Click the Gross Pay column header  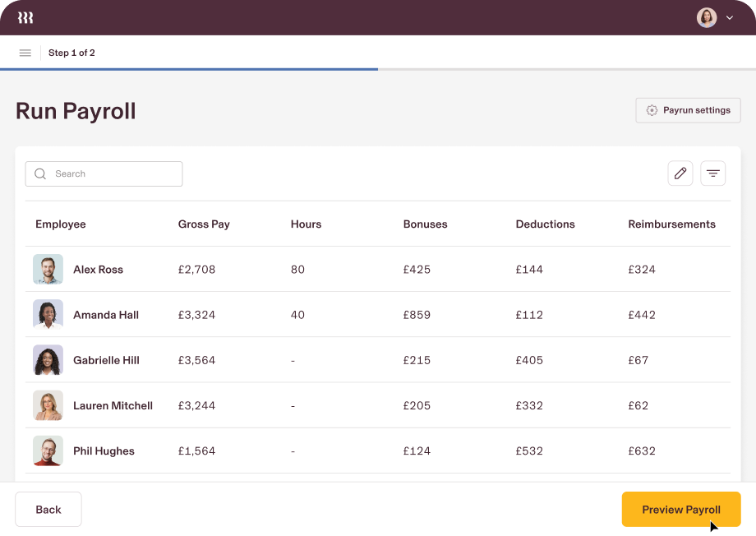click(204, 224)
